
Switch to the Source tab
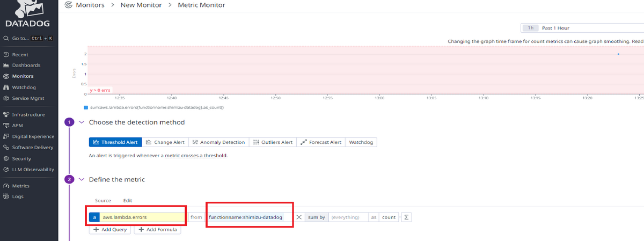click(x=103, y=200)
